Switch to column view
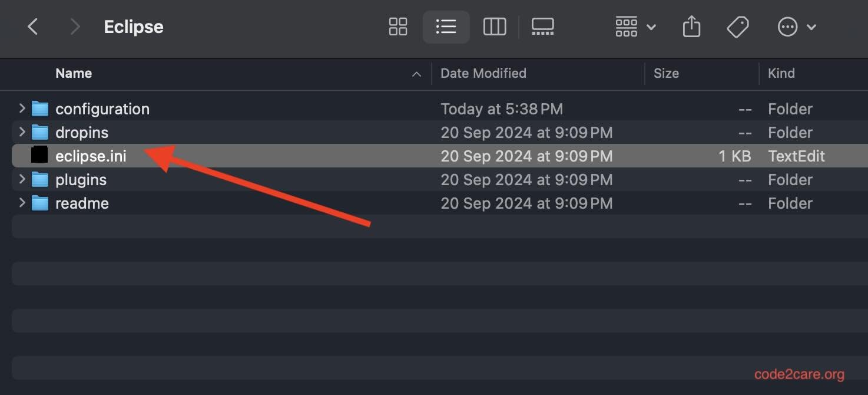 494,27
